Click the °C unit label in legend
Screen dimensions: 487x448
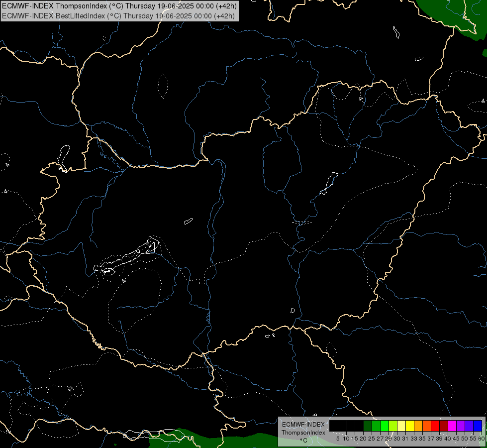[x=303, y=441]
